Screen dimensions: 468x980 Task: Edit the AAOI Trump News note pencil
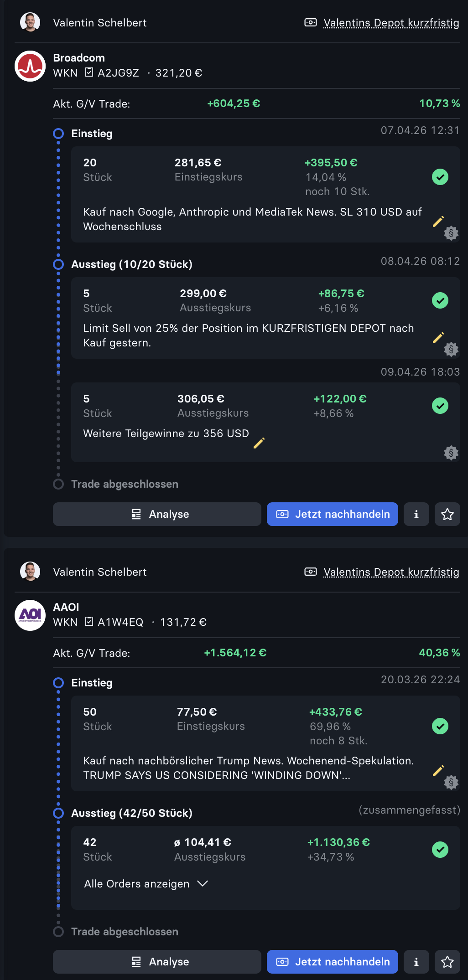[x=438, y=771]
